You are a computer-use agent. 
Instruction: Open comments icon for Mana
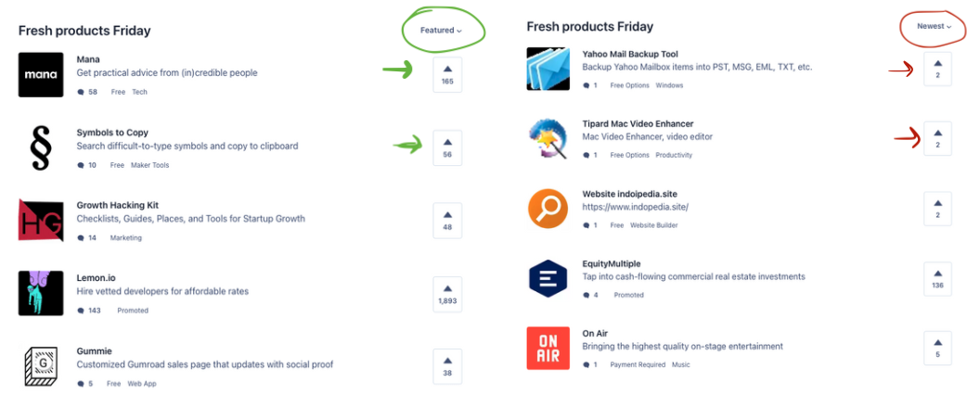(x=81, y=92)
